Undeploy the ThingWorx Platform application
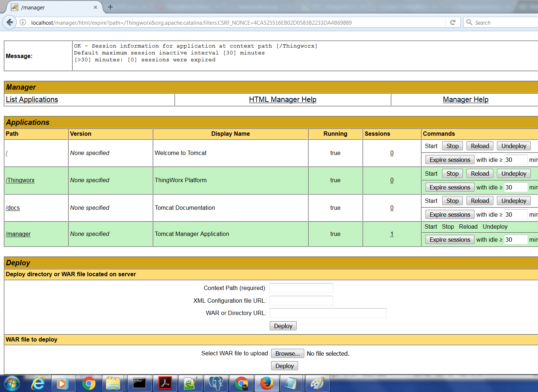 click(x=514, y=173)
